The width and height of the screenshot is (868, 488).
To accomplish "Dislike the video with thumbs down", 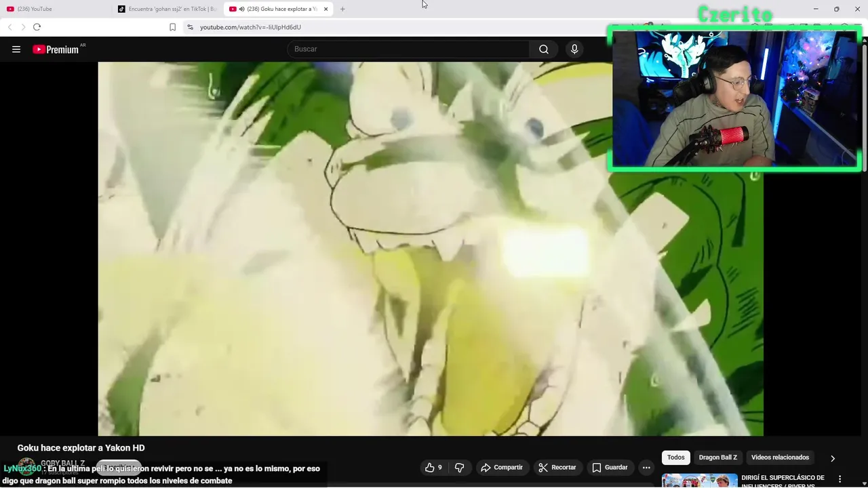I will [460, 468].
